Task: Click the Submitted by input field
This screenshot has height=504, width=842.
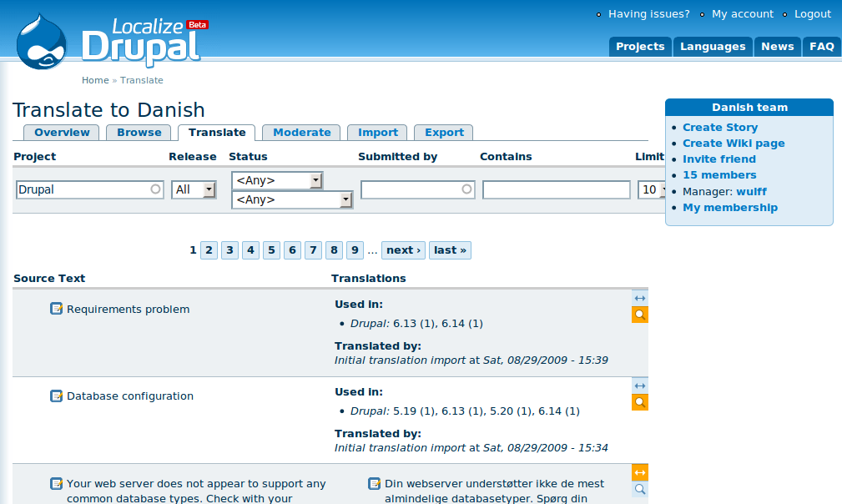Action: (x=418, y=189)
